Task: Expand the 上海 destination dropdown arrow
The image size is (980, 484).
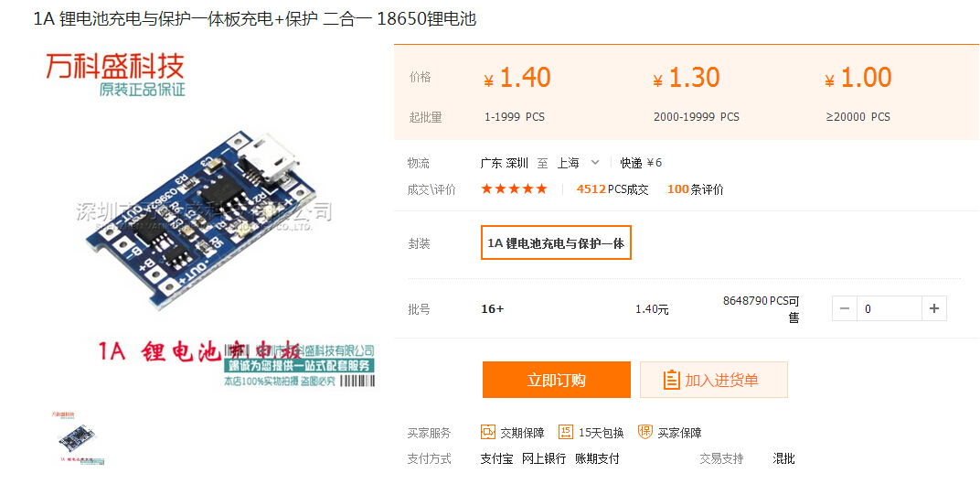Action: point(595,163)
